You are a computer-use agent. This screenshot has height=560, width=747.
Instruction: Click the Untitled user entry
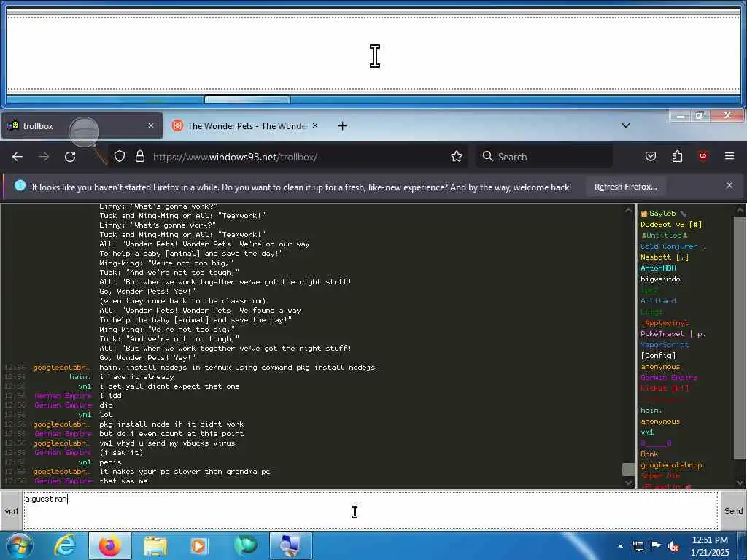pos(664,236)
